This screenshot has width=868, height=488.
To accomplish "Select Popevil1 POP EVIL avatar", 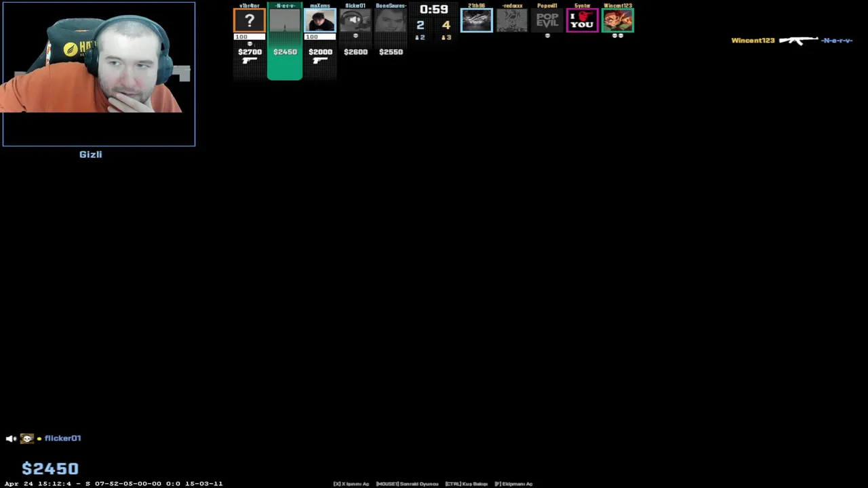I will pyautogui.click(x=547, y=20).
